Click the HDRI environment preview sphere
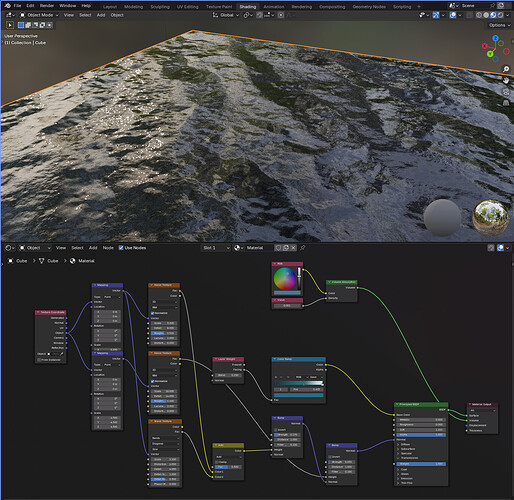Image resolution: width=514 pixels, height=500 pixels. (491, 217)
